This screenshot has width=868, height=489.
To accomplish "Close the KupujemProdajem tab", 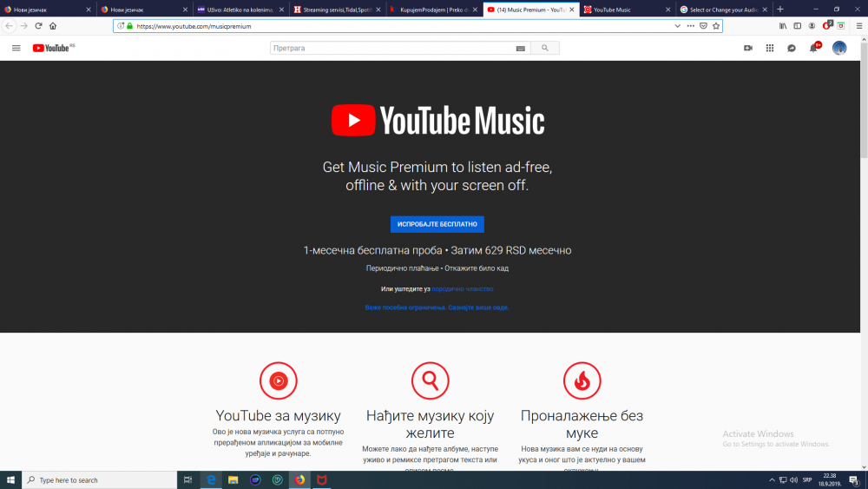I will click(x=475, y=10).
